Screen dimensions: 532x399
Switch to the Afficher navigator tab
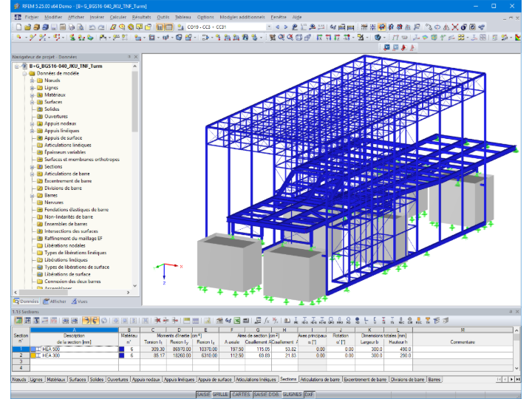pyautogui.click(x=55, y=301)
